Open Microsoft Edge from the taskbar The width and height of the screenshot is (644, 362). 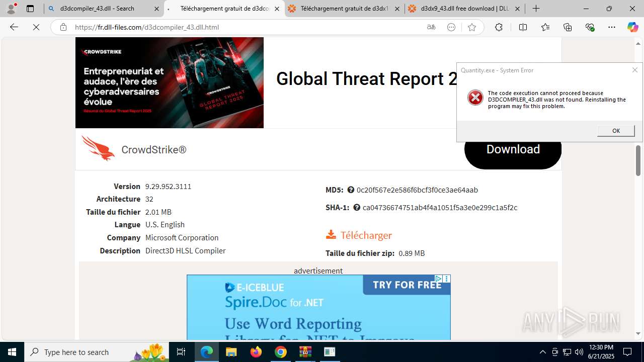click(x=207, y=352)
